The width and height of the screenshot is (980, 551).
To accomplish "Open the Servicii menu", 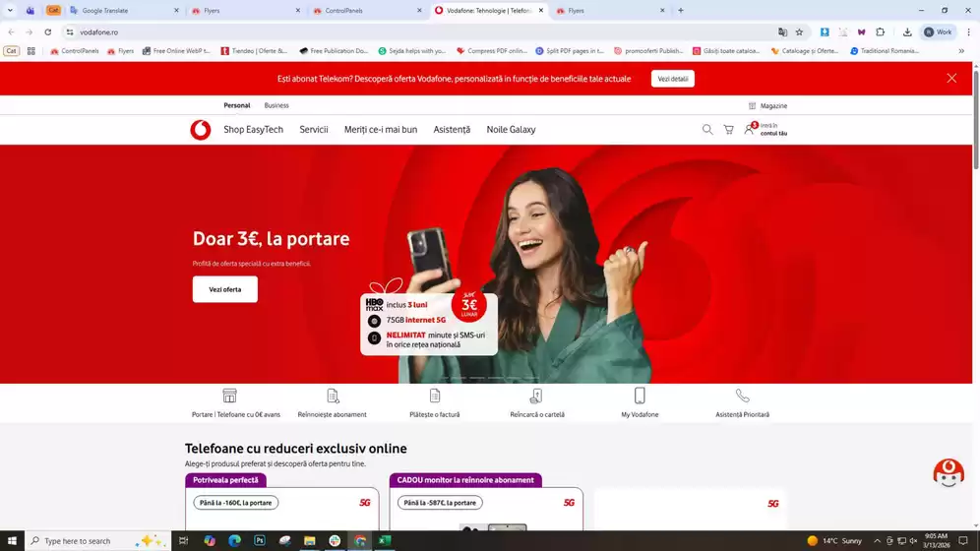I will 314,129.
